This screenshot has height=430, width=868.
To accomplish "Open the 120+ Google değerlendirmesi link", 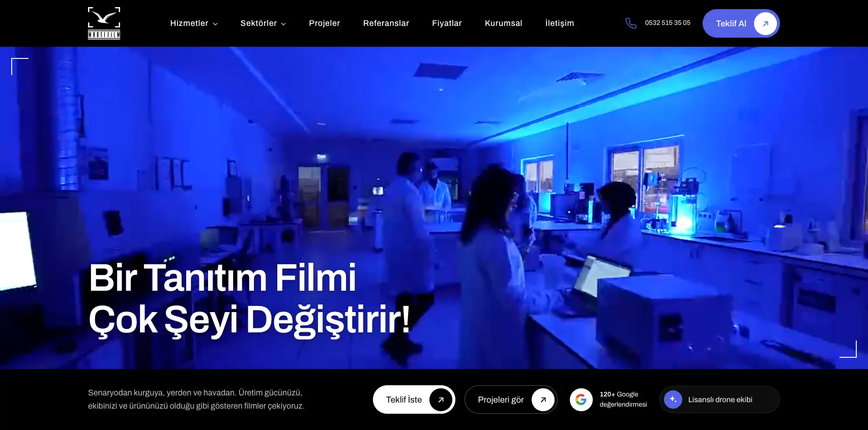I will pyautogui.click(x=609, y=400).
